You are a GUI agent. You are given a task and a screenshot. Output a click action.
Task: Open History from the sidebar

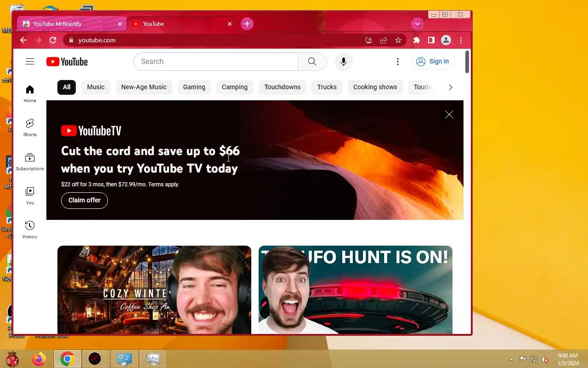pyautogui.click(x=30, y=230)
